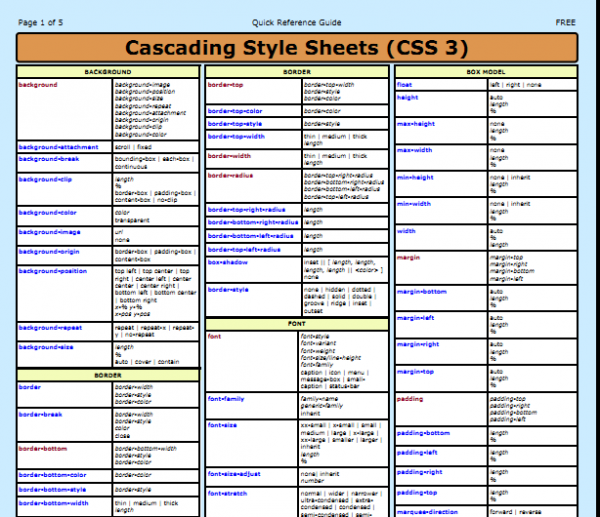This screenshot has width=600, height=517.
Task: Click the 'padding-top' property name
Action: 417,493
